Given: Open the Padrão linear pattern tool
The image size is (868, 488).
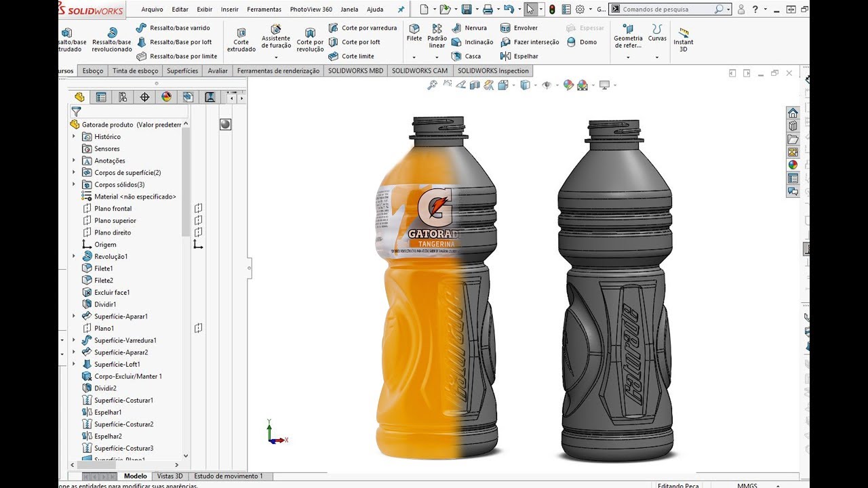Looking at the screenshot, I should (x=437, y=35).
